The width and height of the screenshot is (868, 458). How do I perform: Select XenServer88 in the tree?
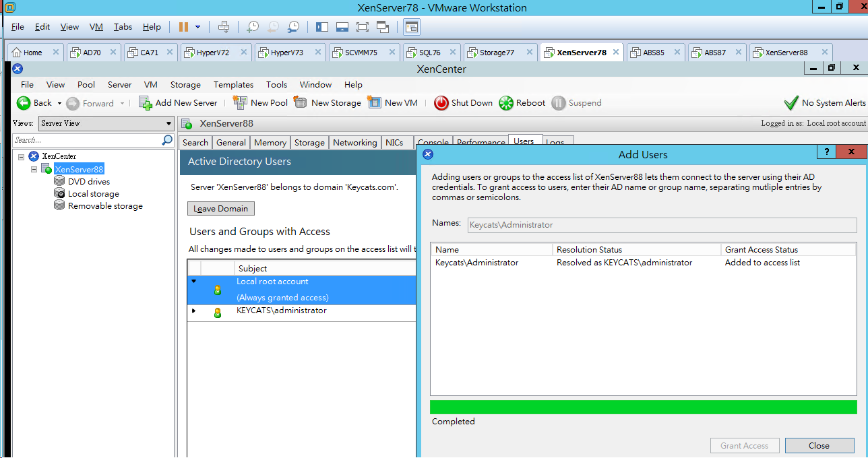pos(79,169)
